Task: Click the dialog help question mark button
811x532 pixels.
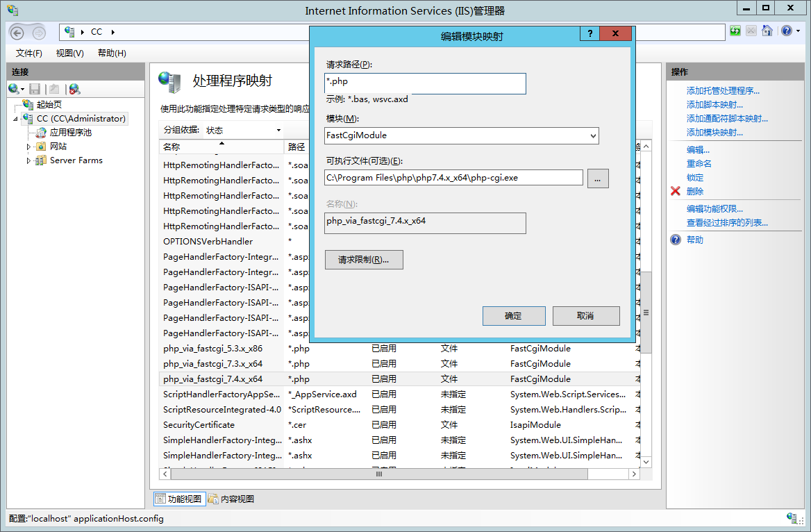Action: 590,33
